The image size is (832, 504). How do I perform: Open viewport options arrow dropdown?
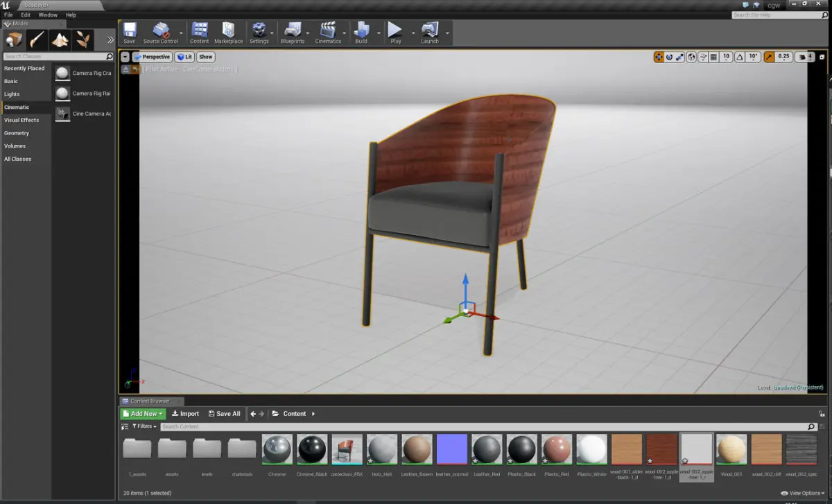[x=125, y=57]
